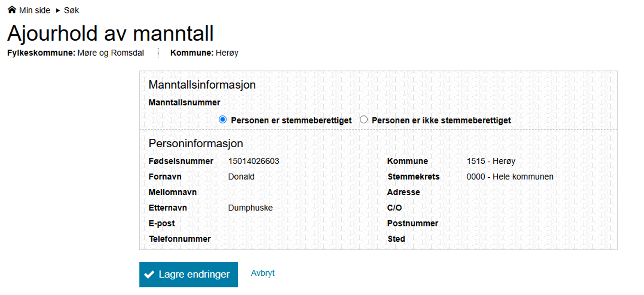The height and width of the screenshot is (295, 644).
Task: Click the first name 'Donald'
Action: [x=241, y=177]
